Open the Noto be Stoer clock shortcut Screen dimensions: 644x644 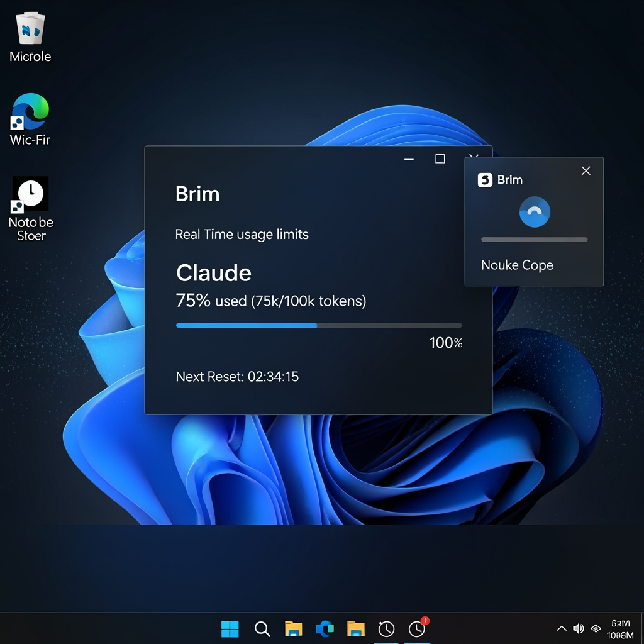(30, 209)
